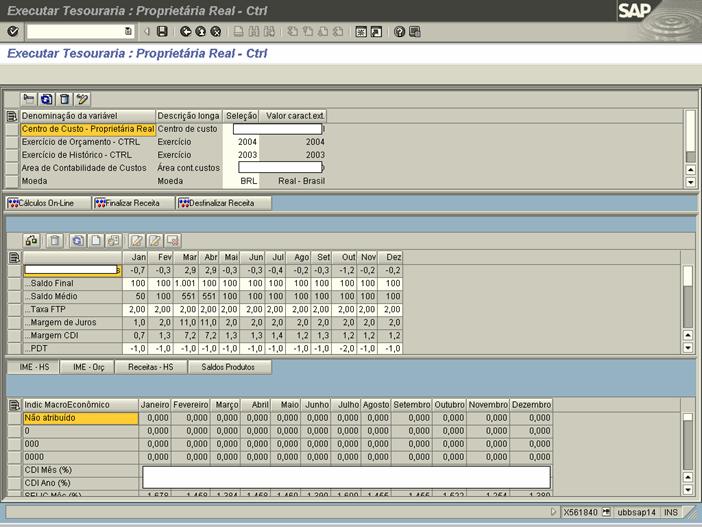This screenshot has height=527, width=702.
Task: Switch to the IME - Orç tab
Action: (88, 367)
